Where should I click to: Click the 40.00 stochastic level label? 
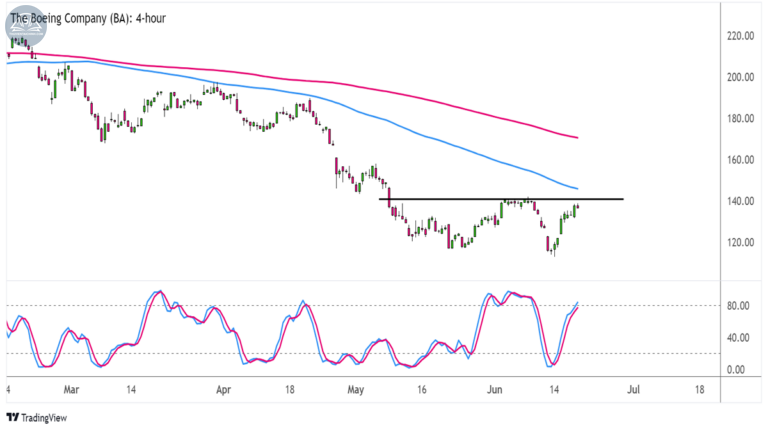click(738, 337)
